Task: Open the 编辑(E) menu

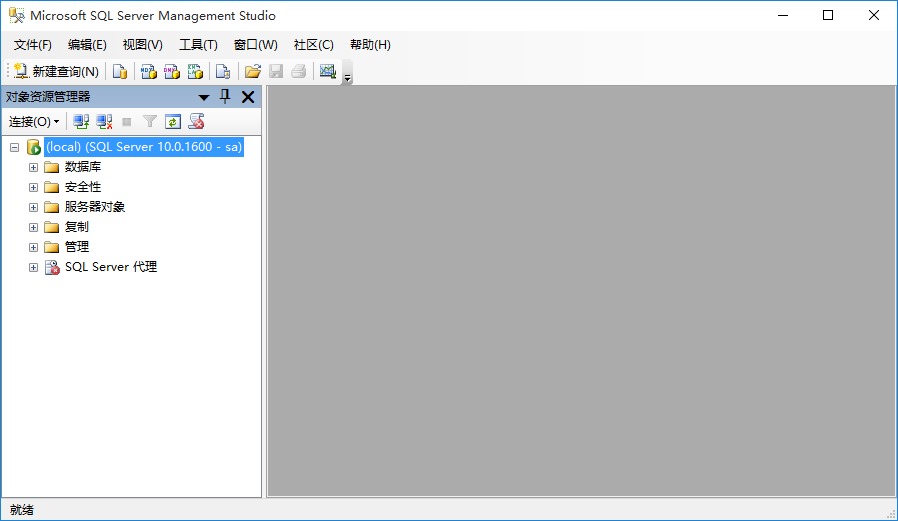Action: [87, 45]
